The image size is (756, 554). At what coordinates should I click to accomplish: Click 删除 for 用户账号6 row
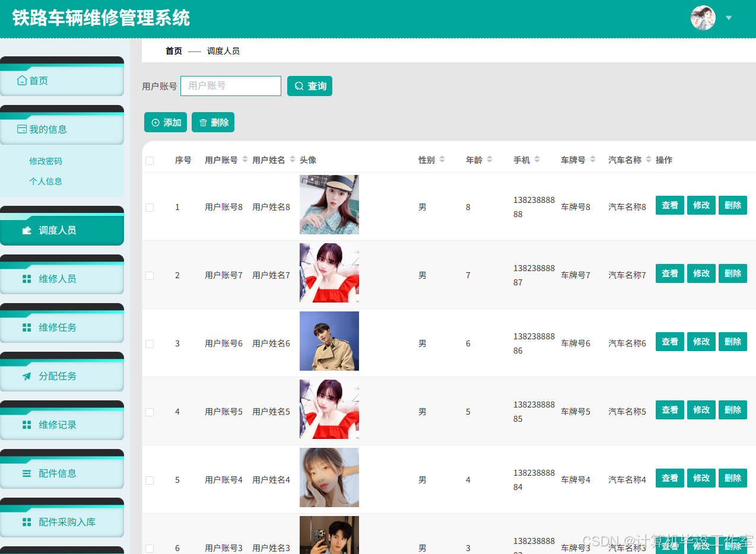[733, 342]
